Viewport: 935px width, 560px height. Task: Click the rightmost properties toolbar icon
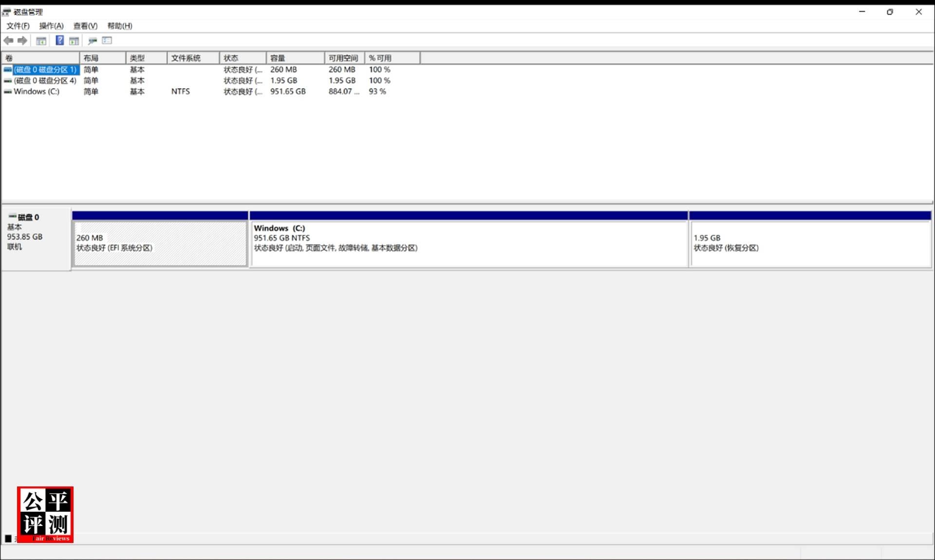click(107, 40)
